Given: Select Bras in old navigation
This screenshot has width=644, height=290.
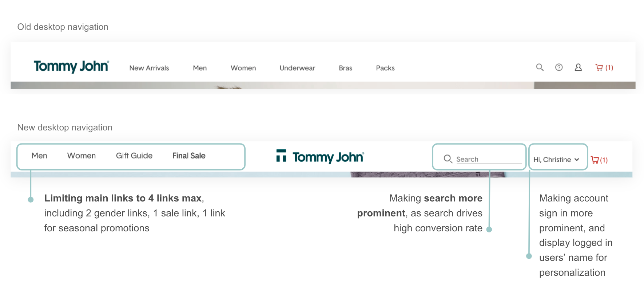Looking at the screenshot, I should coord(345,68).
